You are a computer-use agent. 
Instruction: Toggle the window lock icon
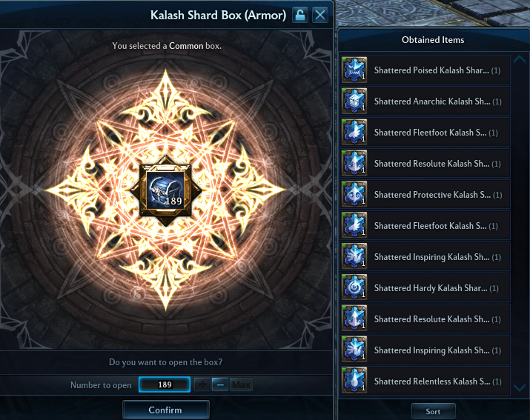pos(300,16)
